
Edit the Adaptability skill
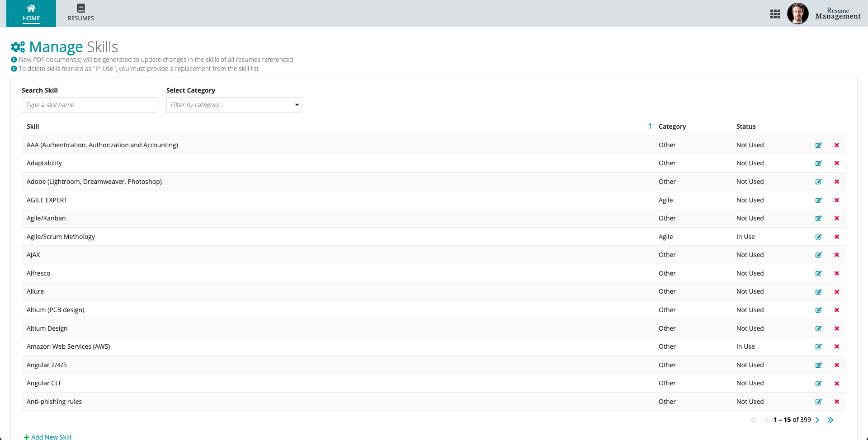click(x=818, y=163)
